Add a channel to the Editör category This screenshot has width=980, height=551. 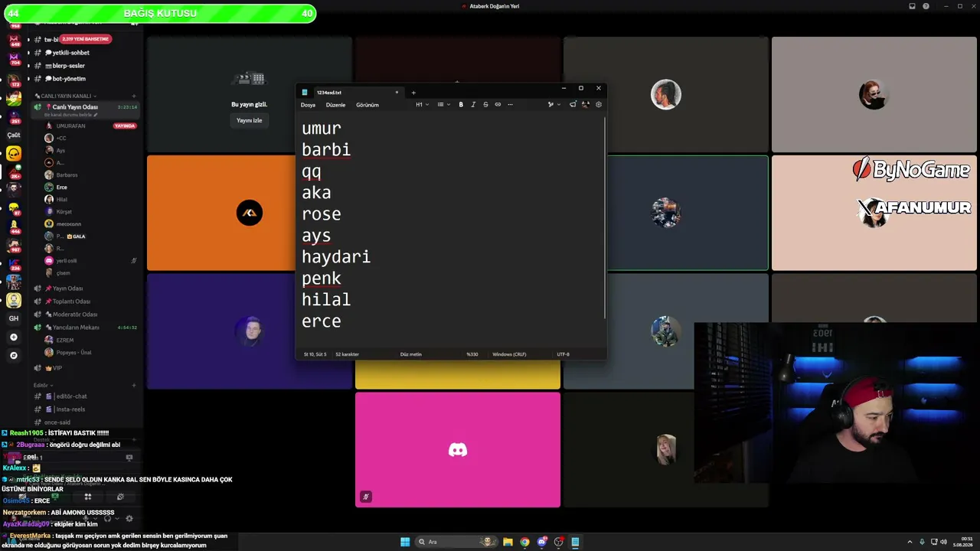134,385
